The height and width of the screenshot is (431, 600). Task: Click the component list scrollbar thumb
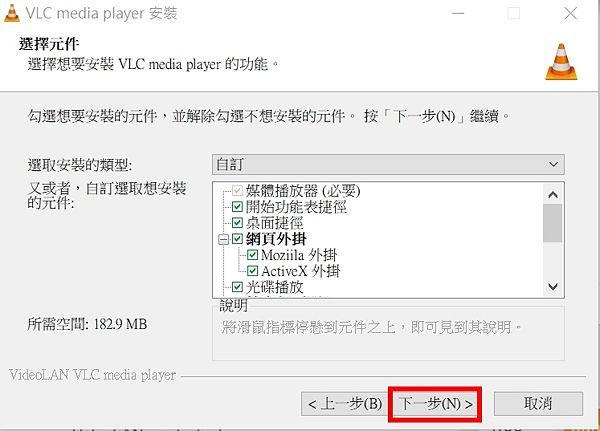coord(553,223)
